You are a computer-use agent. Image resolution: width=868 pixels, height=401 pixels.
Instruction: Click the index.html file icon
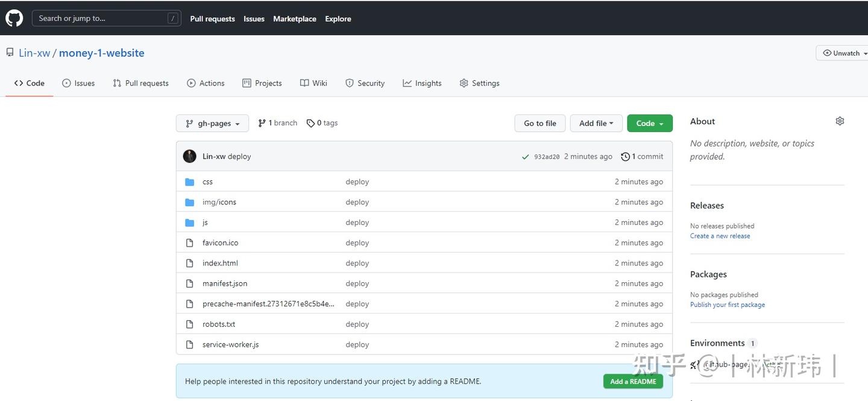(x=190, y=264)
